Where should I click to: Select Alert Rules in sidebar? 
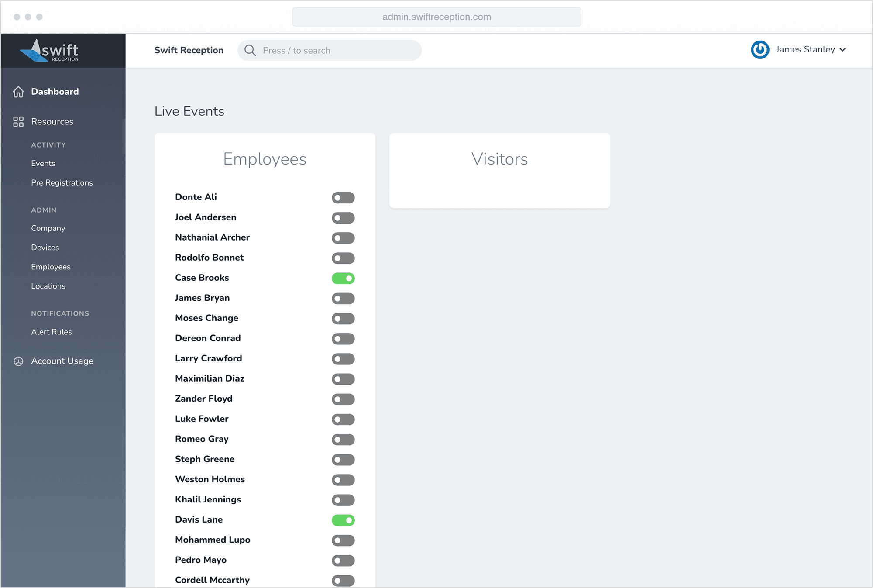point(52,332)
